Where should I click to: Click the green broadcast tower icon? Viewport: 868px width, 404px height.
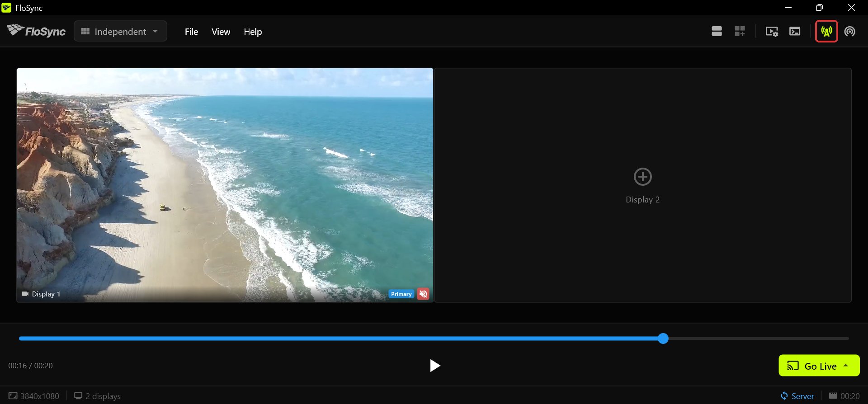pos(826,31)
